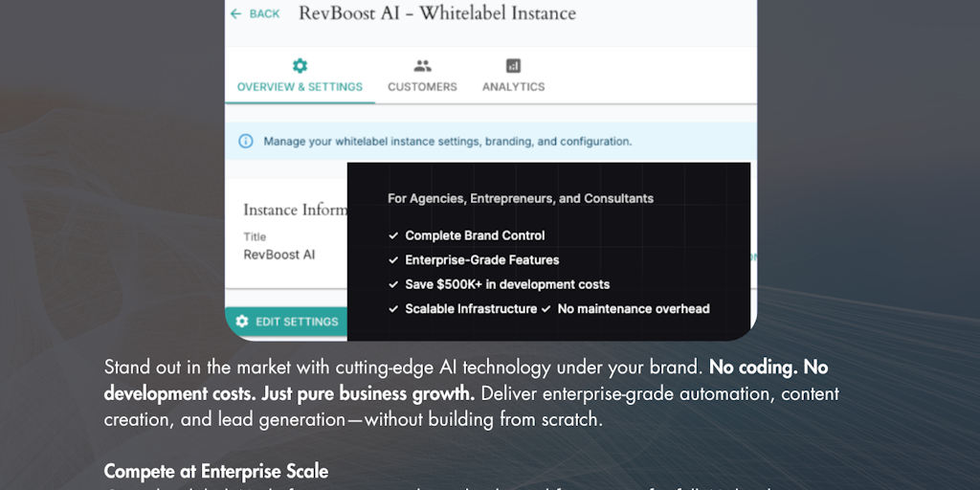Click the checkmark before Complete Brand Control
The height and width of the screenshot is (490, 980).
pos(393,235)
